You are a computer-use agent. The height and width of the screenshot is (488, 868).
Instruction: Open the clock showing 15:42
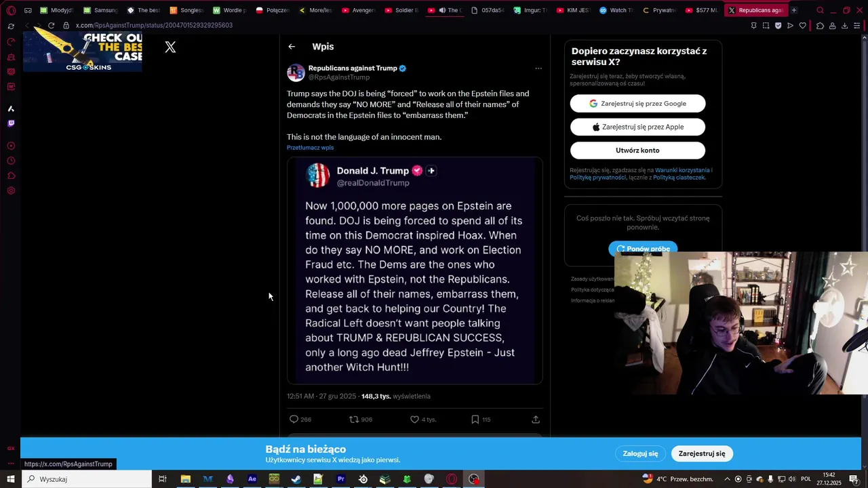click(829, 479)
